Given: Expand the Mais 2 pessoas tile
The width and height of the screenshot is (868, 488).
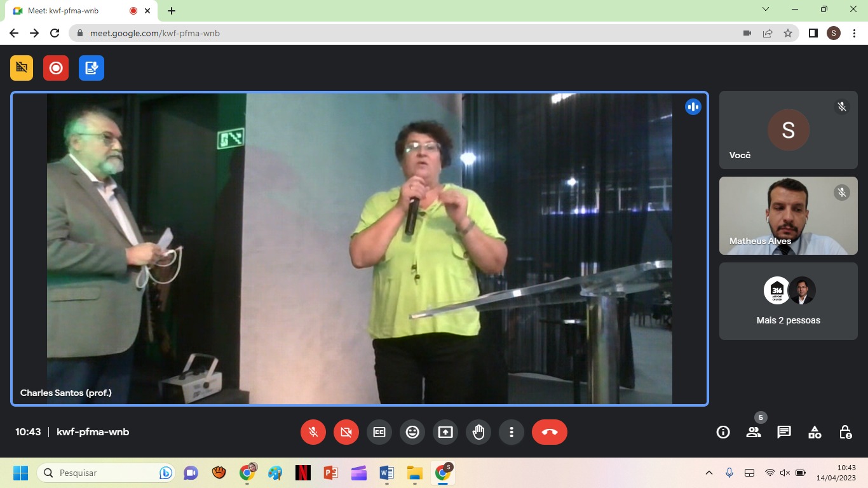Looking at the screenshot, I should pyautogui.click(x=788, y=301).
